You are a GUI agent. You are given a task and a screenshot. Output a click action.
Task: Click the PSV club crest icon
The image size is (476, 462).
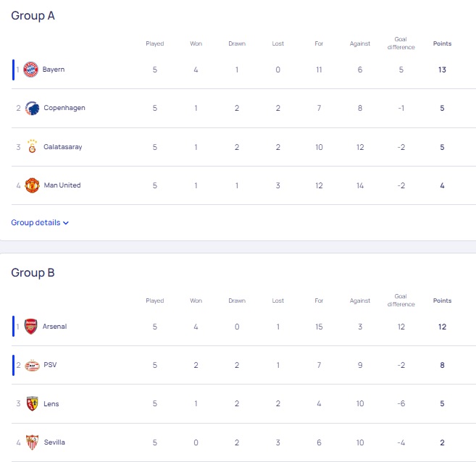[x=31, y=365]
